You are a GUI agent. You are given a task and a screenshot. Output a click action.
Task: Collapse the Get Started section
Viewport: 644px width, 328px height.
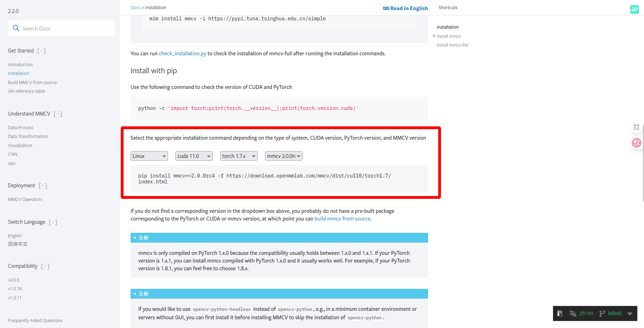[41, 51]
